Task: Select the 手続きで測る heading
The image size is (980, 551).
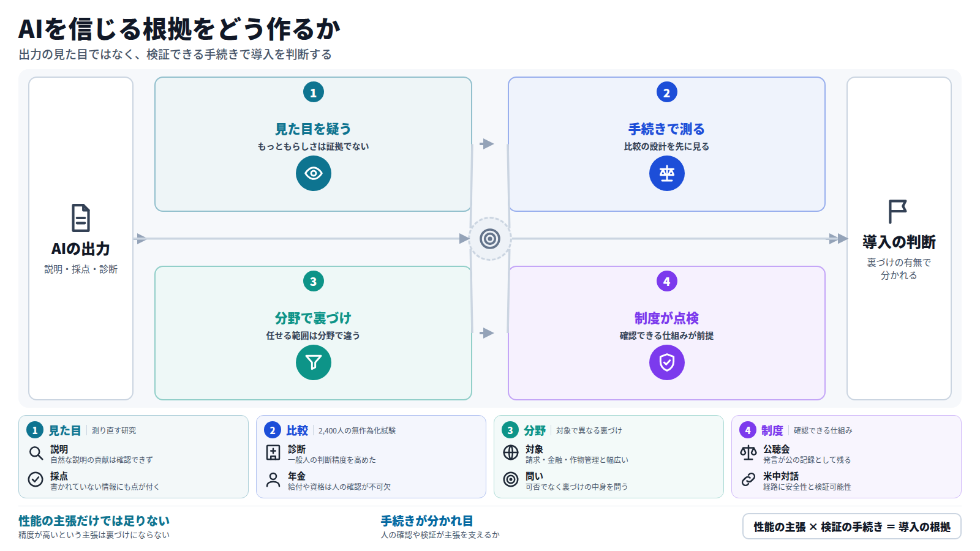Action: [x=666, y=129]
